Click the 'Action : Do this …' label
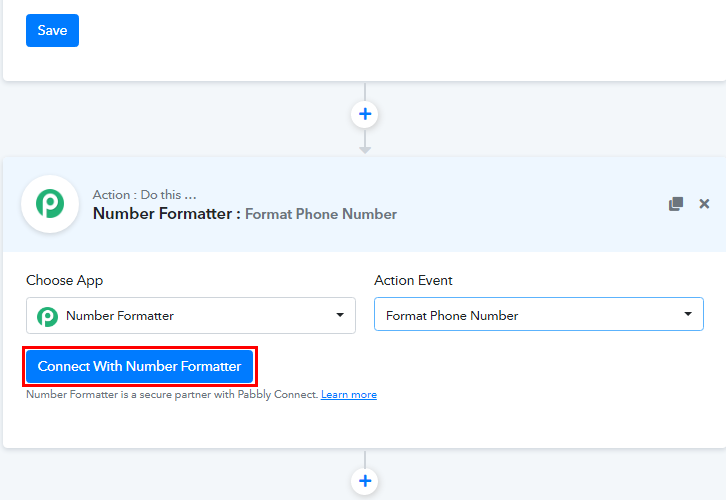Image resolution: width=726 pixels, height=500 pixels. pos(144,195)
